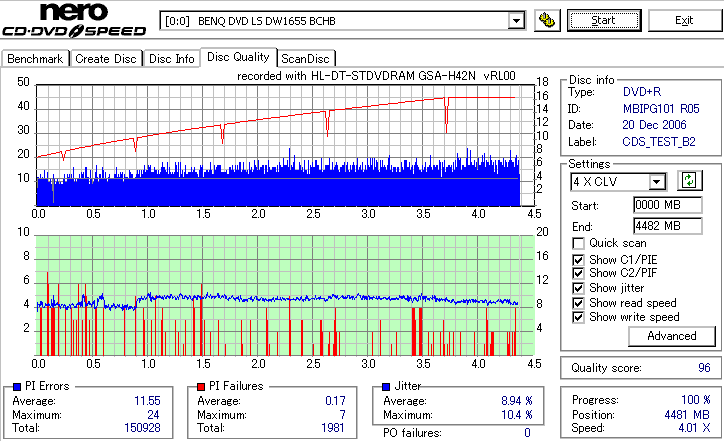Click the disc type DVD+R value
The image size is (724, 441).
pos(642,92)
